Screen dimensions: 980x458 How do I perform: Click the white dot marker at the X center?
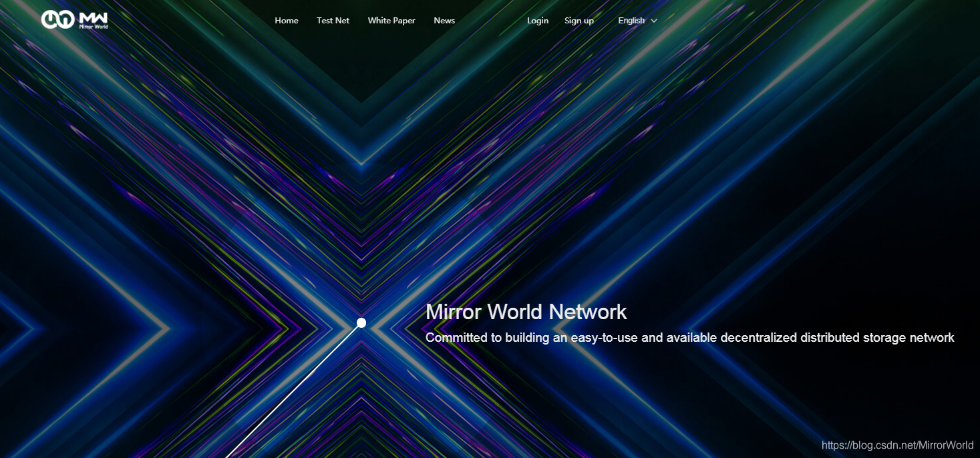point(361,323)
